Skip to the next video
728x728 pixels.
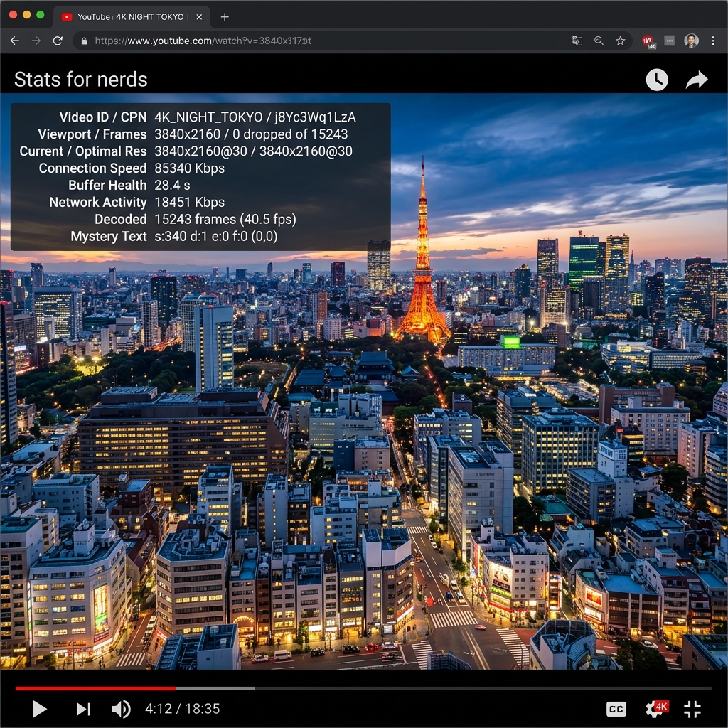point(84,709)
